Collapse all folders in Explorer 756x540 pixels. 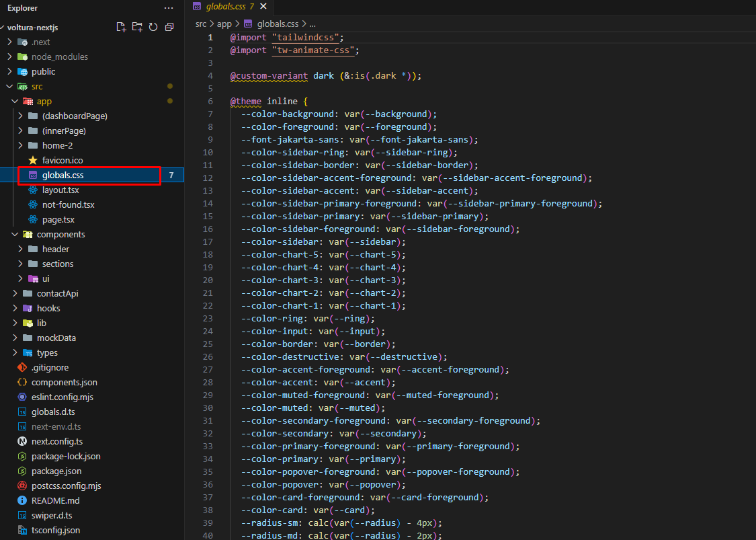click(169, 27)
